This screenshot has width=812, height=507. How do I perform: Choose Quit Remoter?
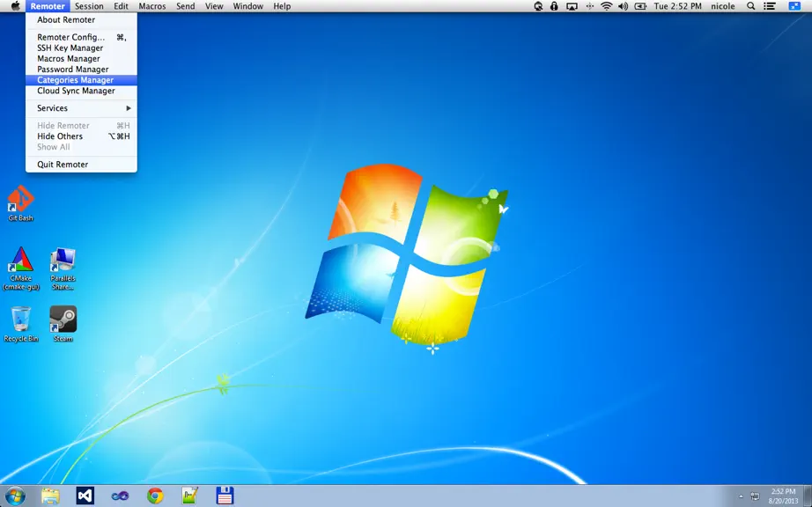coord(81,165)
